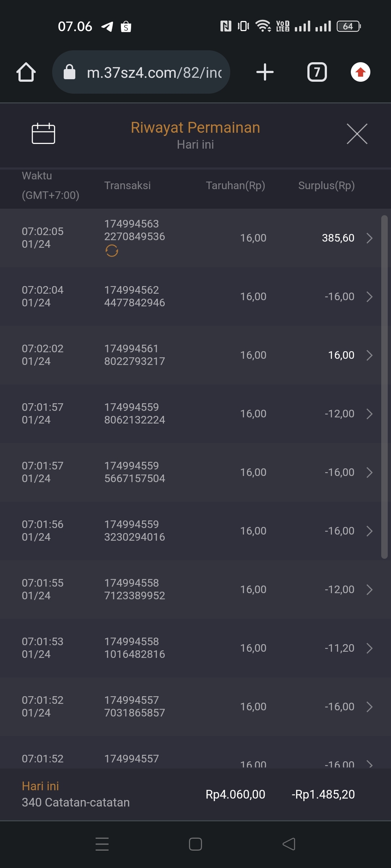Expand the 07:02:04 transaction row chevron
The width and height of the screenshot is (391, 868).
pos(369,297)
